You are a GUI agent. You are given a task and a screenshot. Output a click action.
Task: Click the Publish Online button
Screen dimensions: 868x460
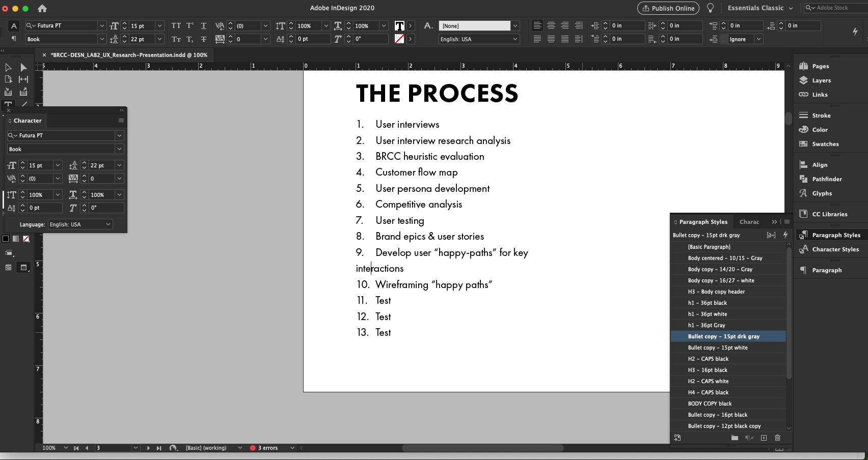[x=668, y=8]
